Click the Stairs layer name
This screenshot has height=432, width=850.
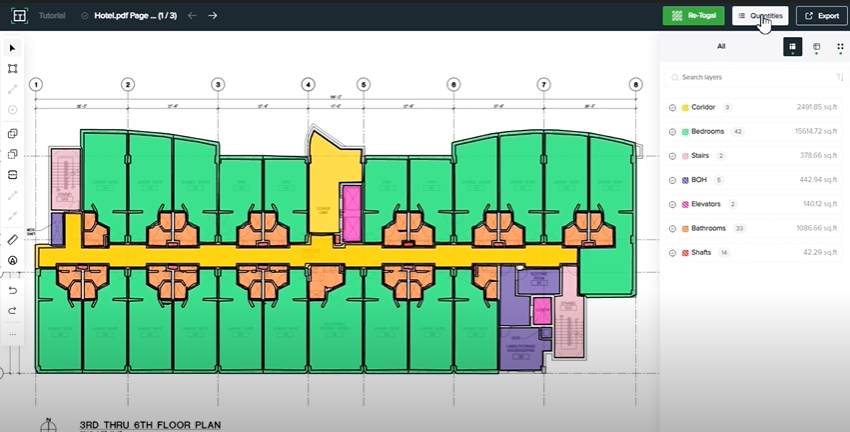coord(700,156)
